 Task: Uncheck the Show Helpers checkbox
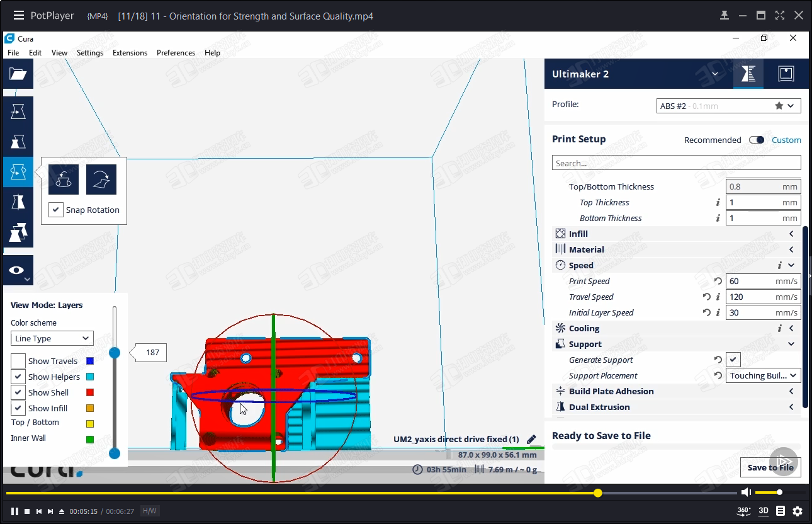18,377
